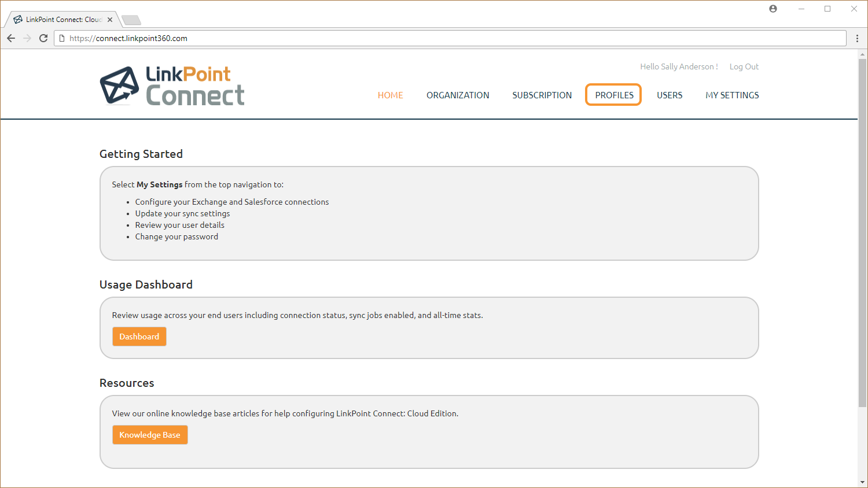The image size is (868, 488).
Task: Click the page info icon in address bar
Action: pyautogui.click(x=62, y=38)
